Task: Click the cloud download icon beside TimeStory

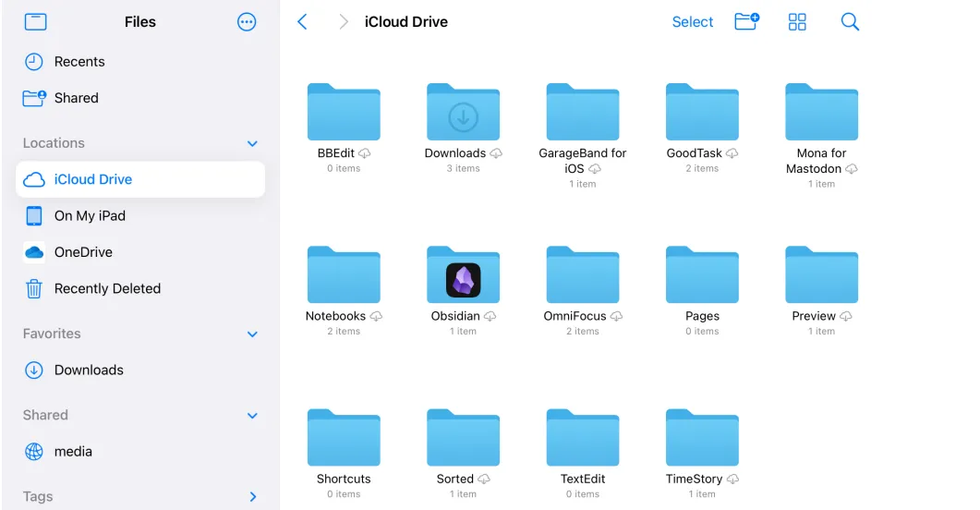Action: coord(732,479)
